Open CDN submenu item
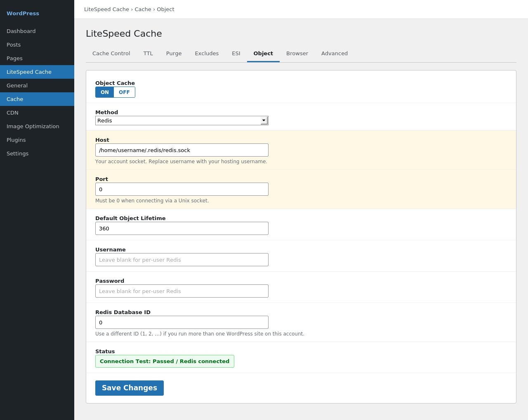528x420 pixels. point(37,113)
